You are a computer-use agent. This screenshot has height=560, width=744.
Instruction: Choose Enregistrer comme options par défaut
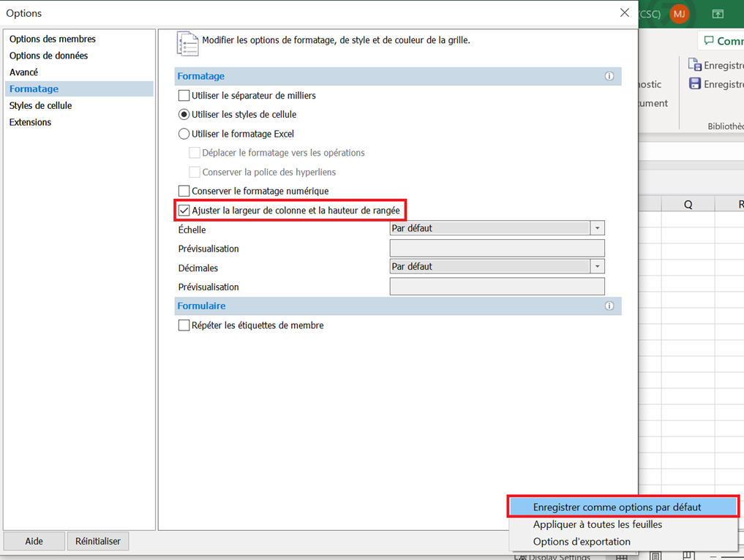(x=617, y=507)
